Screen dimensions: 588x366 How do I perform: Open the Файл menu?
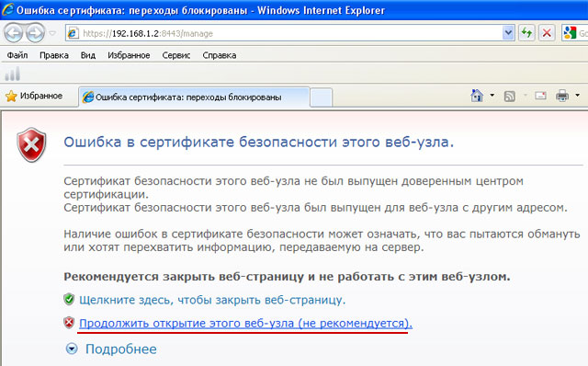click(17, 55)
